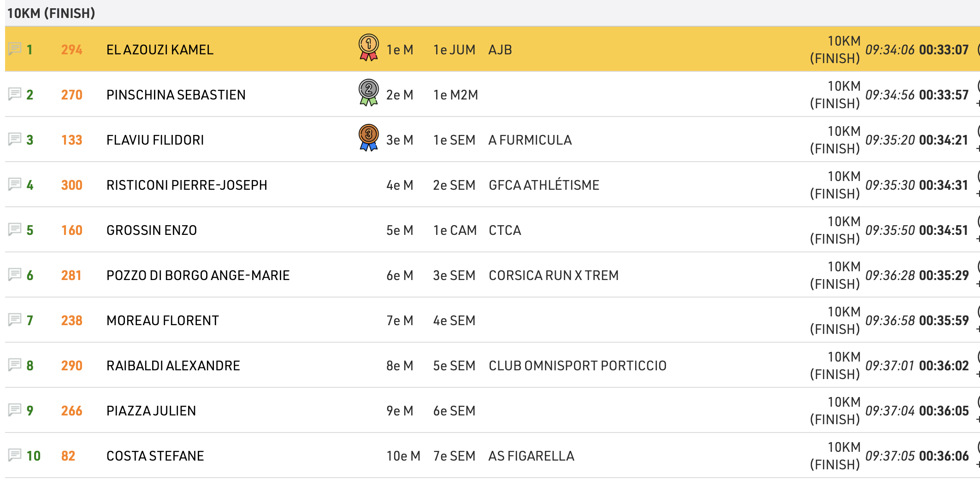The width and height of the screenshot is (980, 479).
Task: Click the bronze third-place medal icon
Action: (368, 138)
